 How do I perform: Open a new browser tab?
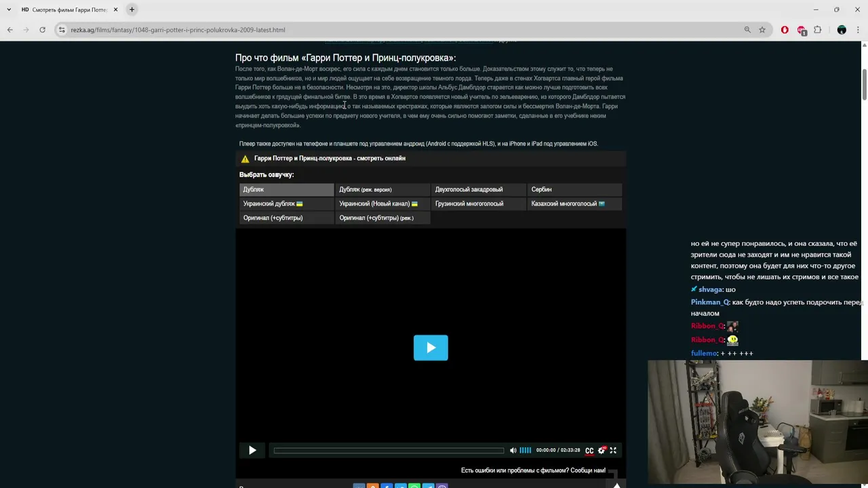pos(132,9)
